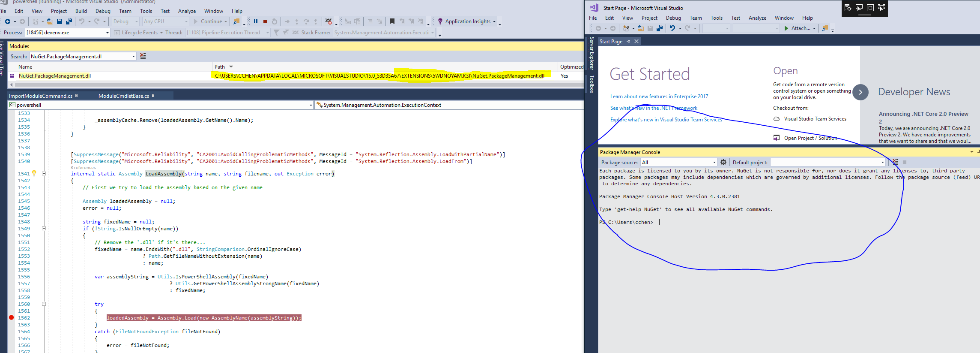Open Analyze menu in left window
980x353 pixels.
click(x=187, y=11)
